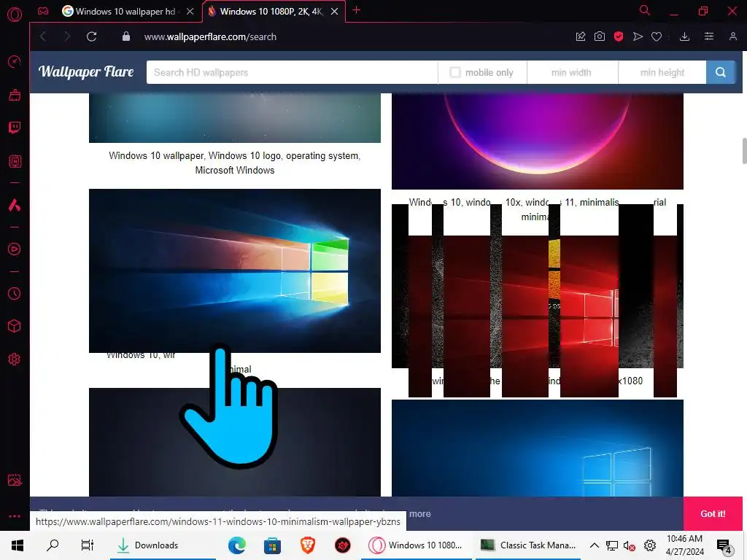The height and width of the screenshot is (560, 747).
Task: Click muted volume icon in tray
Action: [x=630, y=545]
